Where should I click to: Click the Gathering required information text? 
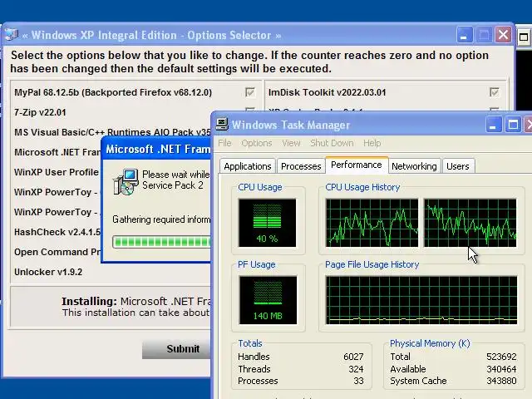[161, 219]
